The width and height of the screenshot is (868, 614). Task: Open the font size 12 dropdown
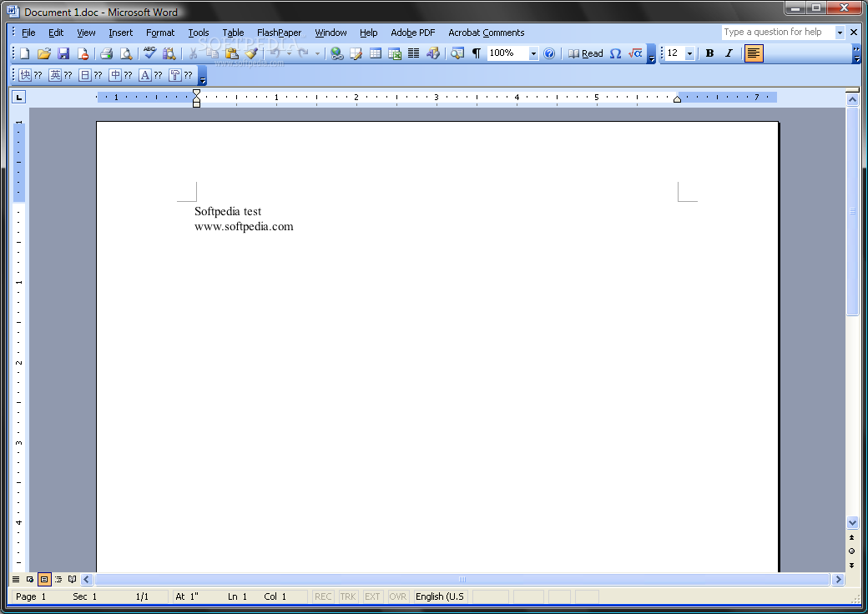coord(689,53)
